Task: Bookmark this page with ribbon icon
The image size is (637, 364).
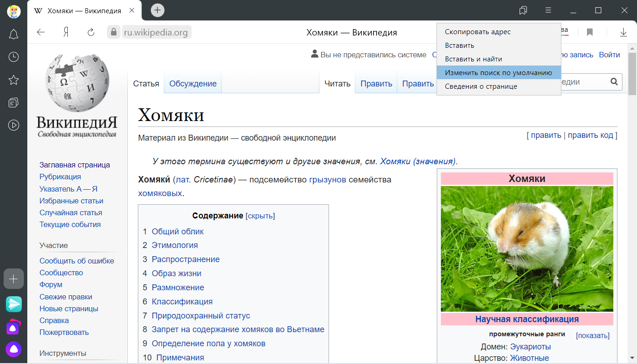Action: pos(590,32)
